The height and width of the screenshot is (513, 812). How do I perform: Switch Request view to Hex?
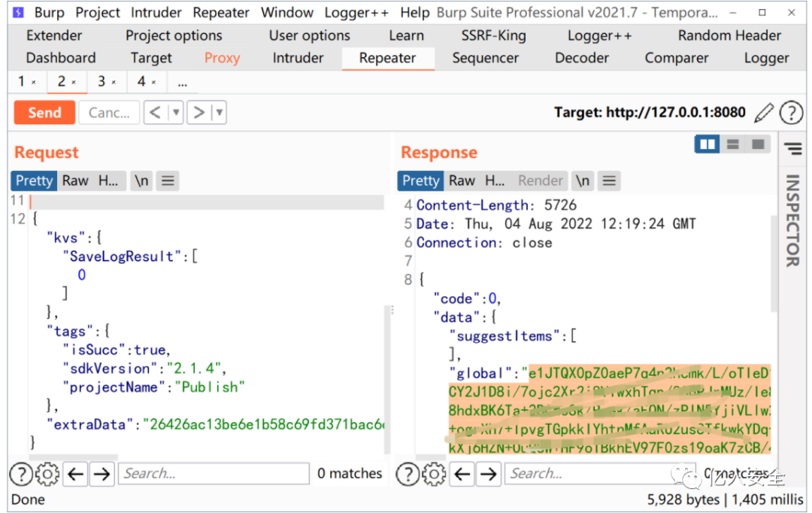[108, 181]
